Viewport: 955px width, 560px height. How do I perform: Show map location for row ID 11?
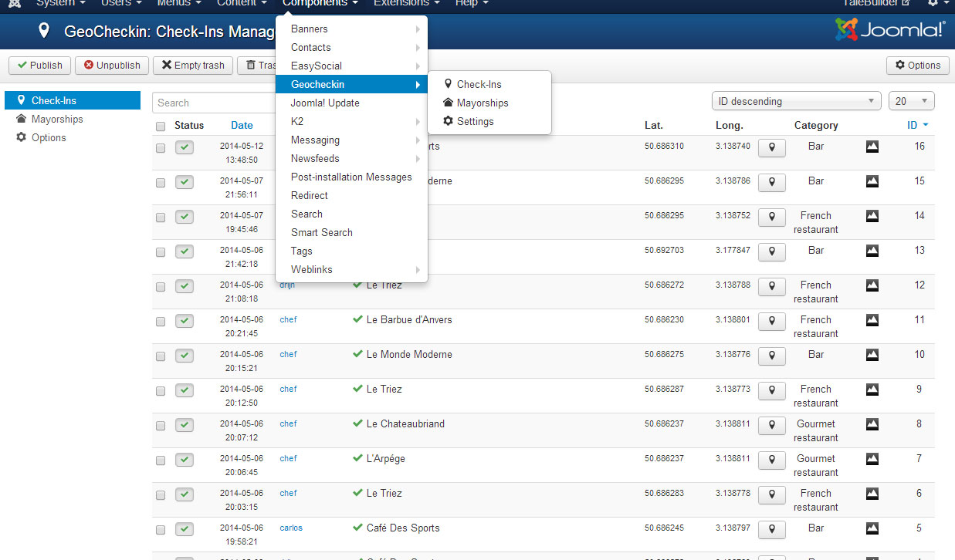(771, 321)
